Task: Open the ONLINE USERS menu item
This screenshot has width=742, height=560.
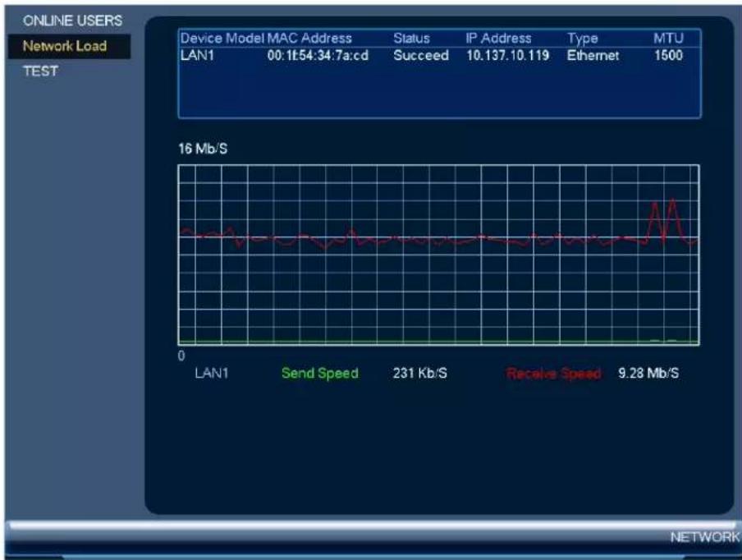Action: click(x=72, y=21)
